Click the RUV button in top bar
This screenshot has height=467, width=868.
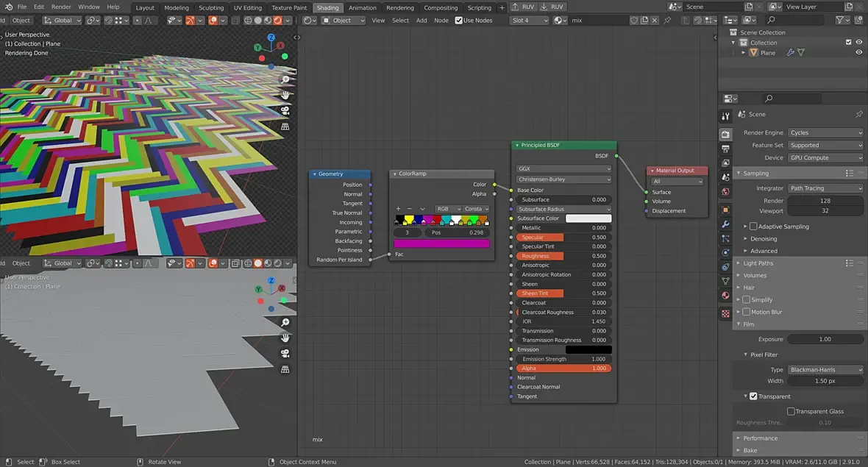pos(524,7)
